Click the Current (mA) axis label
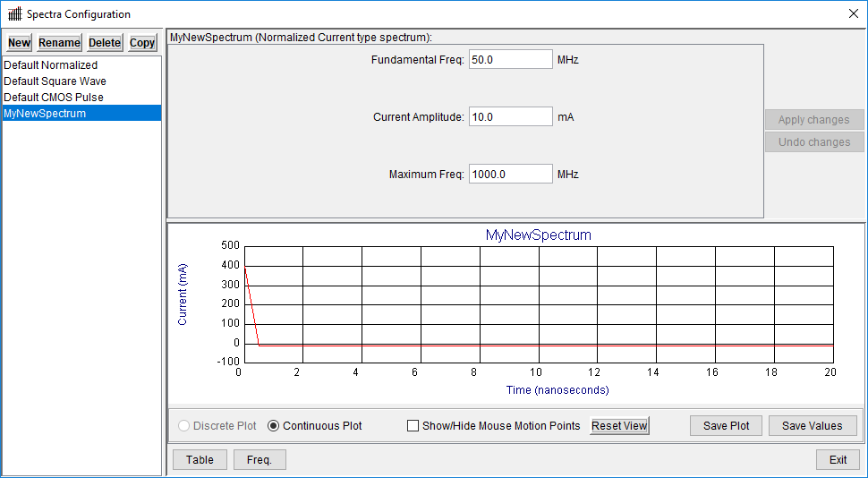The image size is (868, 478). [x=183, y=294]
